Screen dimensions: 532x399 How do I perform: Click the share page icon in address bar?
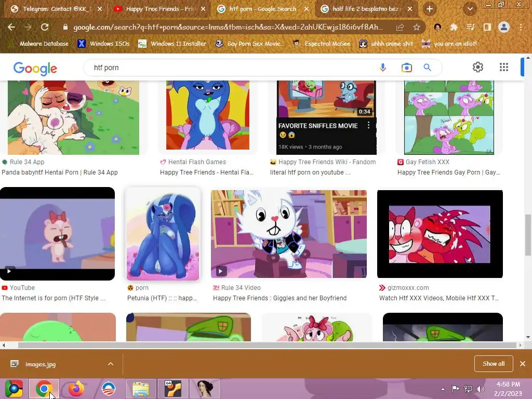pos(400,28)
